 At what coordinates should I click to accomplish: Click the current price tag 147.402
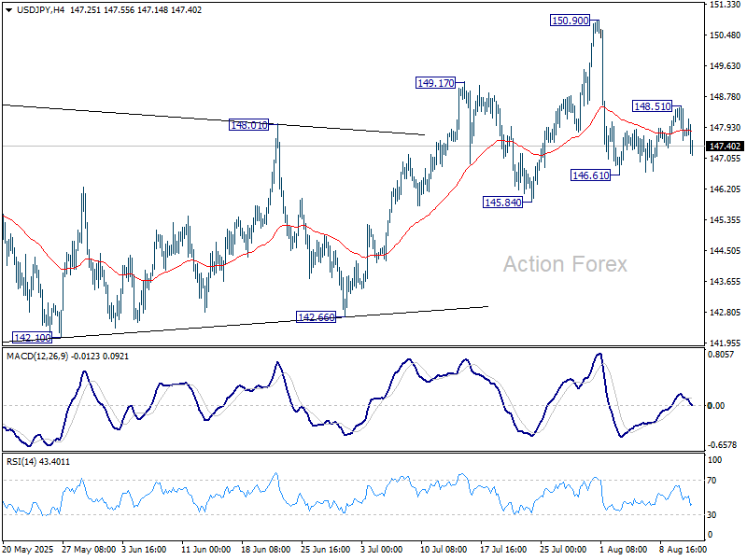coord(726,147)
